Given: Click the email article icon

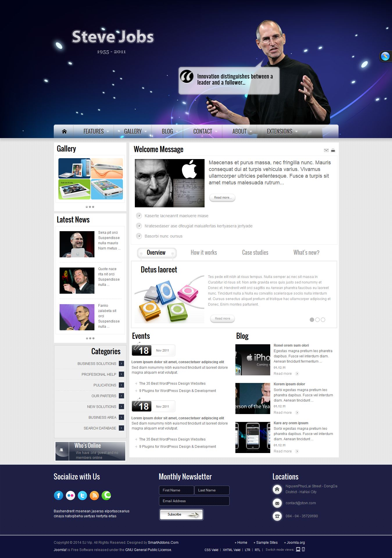Looking at the screenshot, I should [x=326, y=150].
